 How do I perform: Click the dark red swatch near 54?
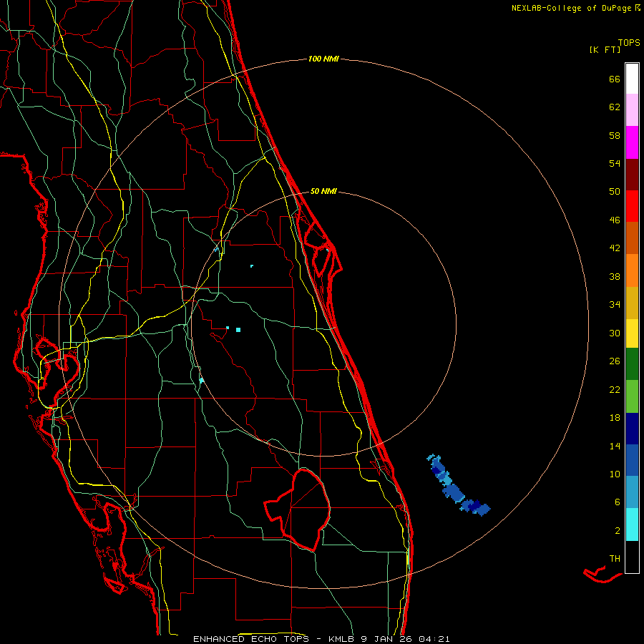632,175
